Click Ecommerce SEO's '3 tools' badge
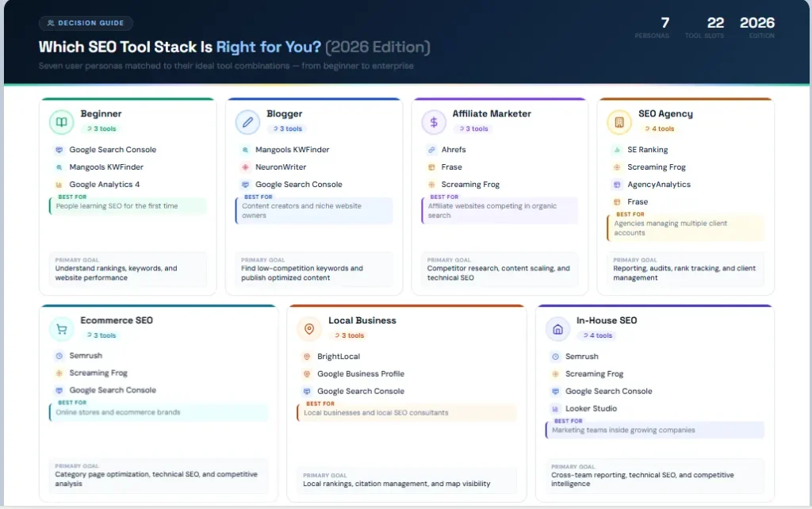 [101, 335]
